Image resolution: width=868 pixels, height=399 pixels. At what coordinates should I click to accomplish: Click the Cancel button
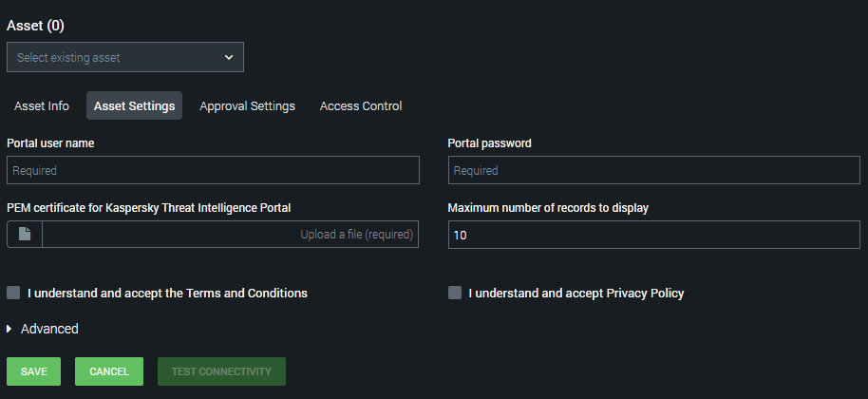109,371
